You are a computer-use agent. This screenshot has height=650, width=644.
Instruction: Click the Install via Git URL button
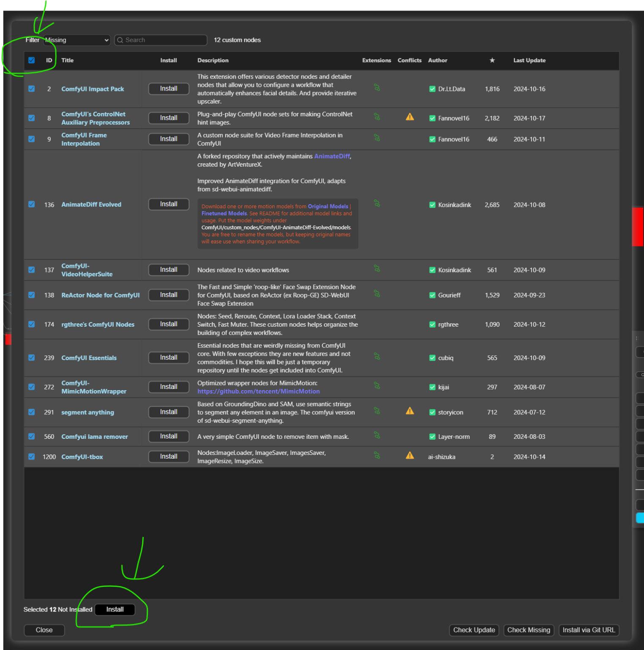click(x=589, y=630)
